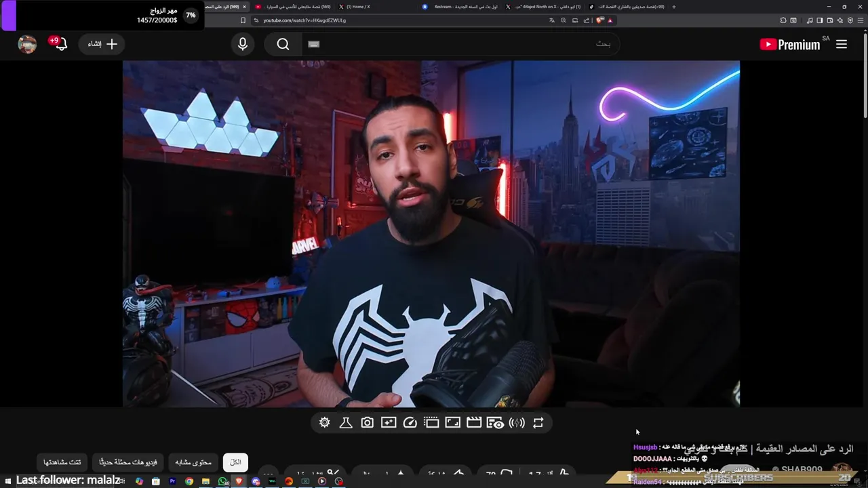Open the hamburger guide menu

842,44
